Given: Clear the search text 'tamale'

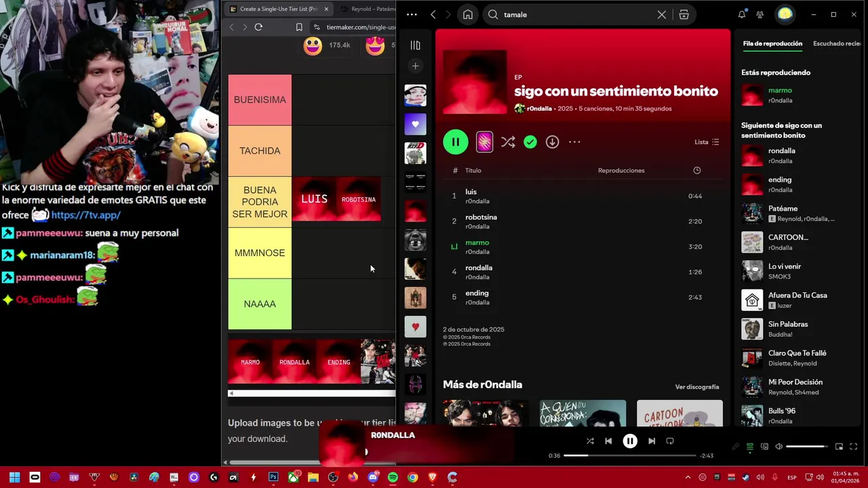Looking at the screenshot, I should (x=662, y=14).
